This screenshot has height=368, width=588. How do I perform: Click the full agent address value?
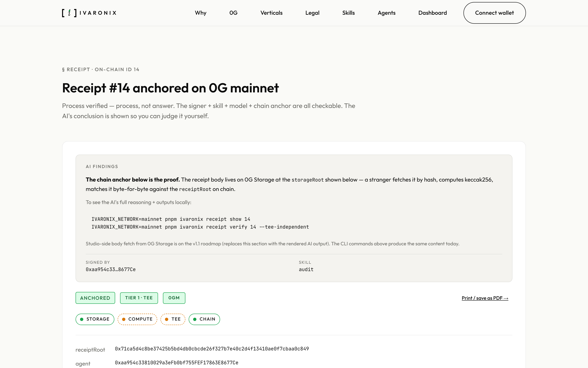pos(177,363)
